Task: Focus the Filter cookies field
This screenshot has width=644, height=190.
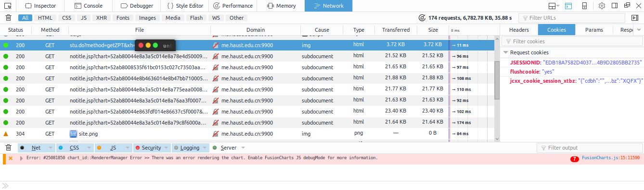Action: click(x=572, y=41)
